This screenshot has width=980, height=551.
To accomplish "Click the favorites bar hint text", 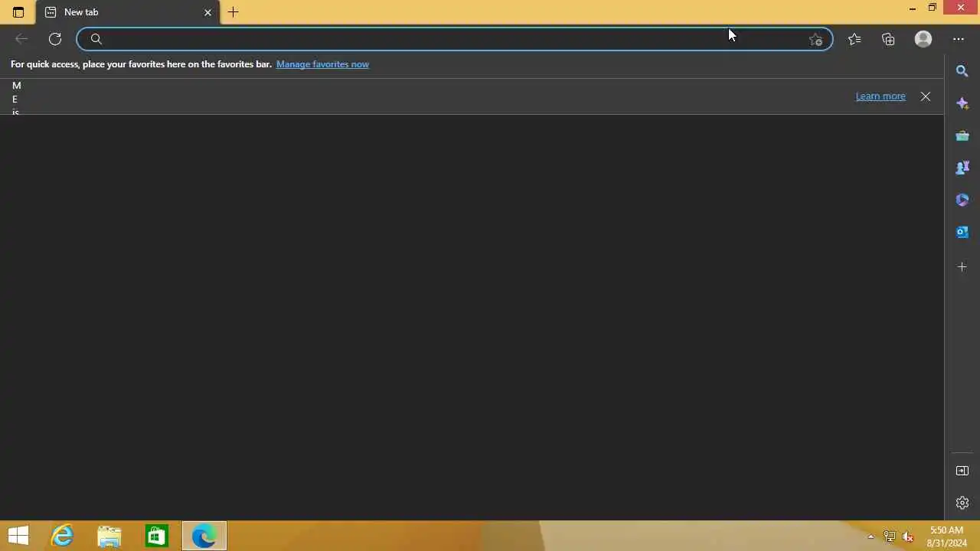I will click(x=142, y=64).
